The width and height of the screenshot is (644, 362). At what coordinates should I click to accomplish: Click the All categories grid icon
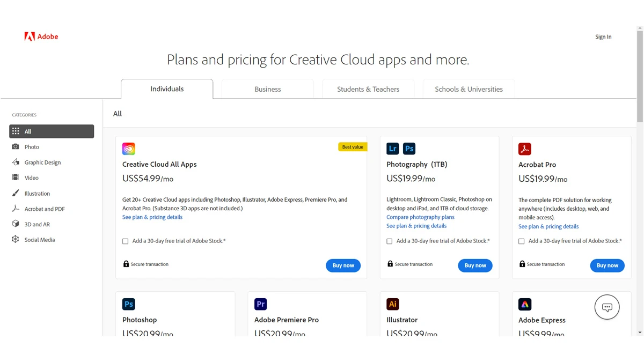16,131
